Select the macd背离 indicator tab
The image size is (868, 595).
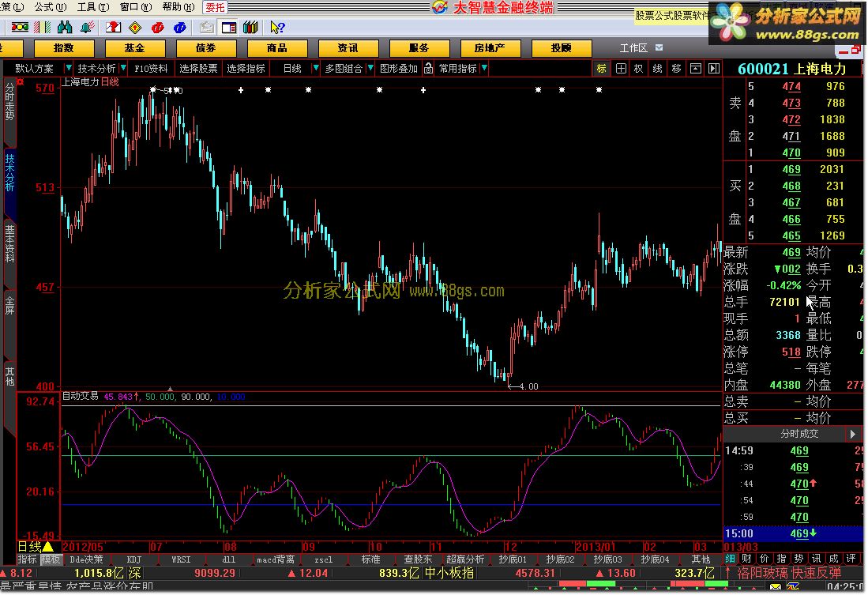coord(276,559)
